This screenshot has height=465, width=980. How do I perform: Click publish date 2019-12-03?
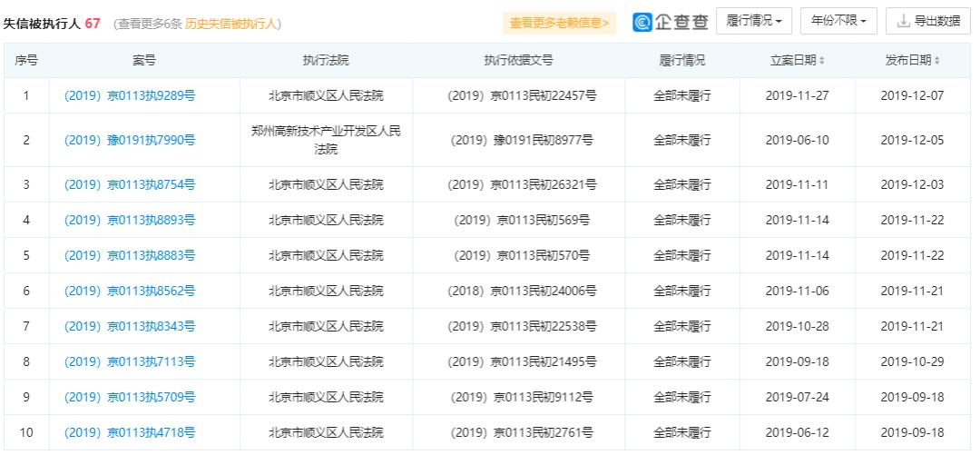point(913,184)
